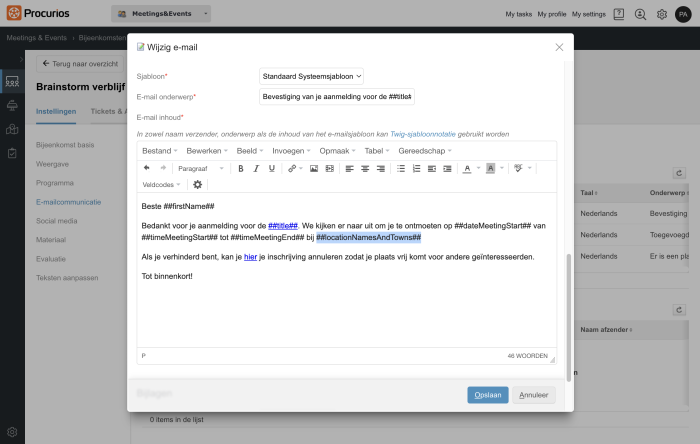This screenshot has width=700, height=444.
Task: Open the meetings icon in left sidebar
Action: tap(12, 82)
